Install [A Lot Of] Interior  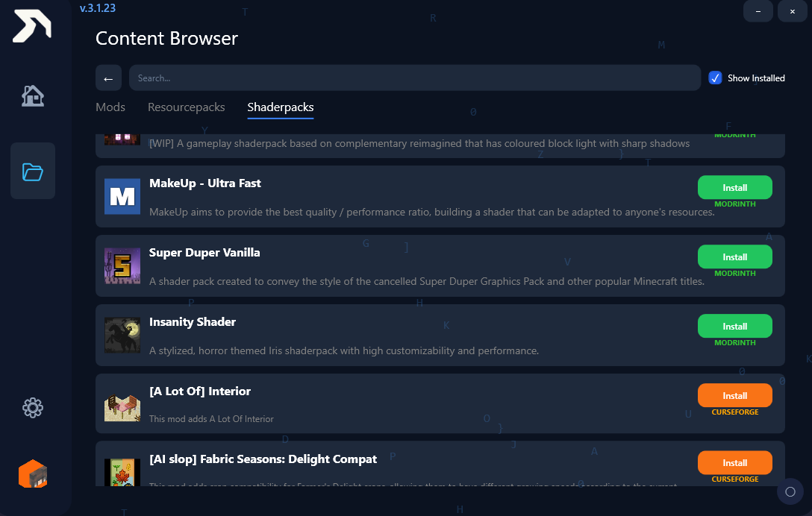735,395
